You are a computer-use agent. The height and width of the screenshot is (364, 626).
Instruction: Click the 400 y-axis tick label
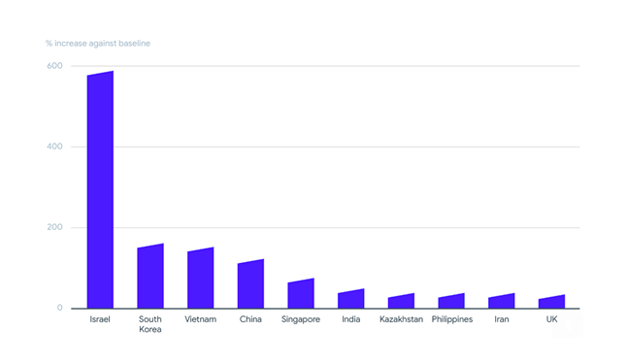[x=54, y=147]
